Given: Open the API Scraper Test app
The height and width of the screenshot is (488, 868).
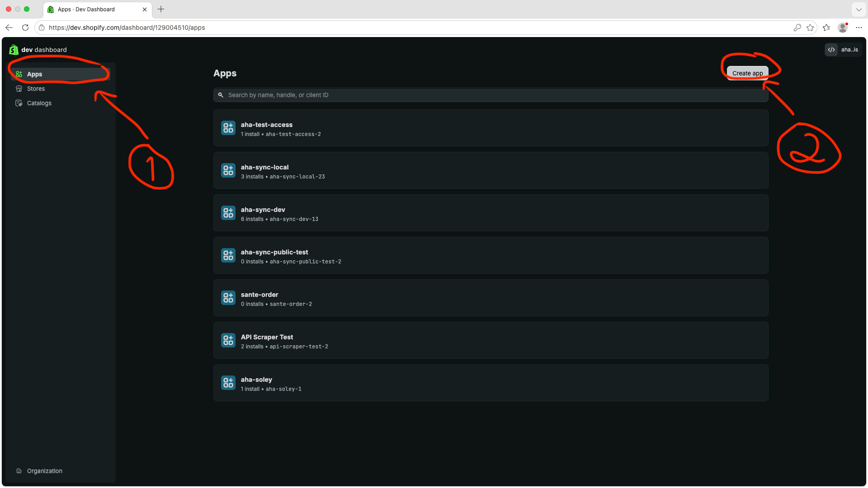Looking at the screenshot, I should 491,340.
